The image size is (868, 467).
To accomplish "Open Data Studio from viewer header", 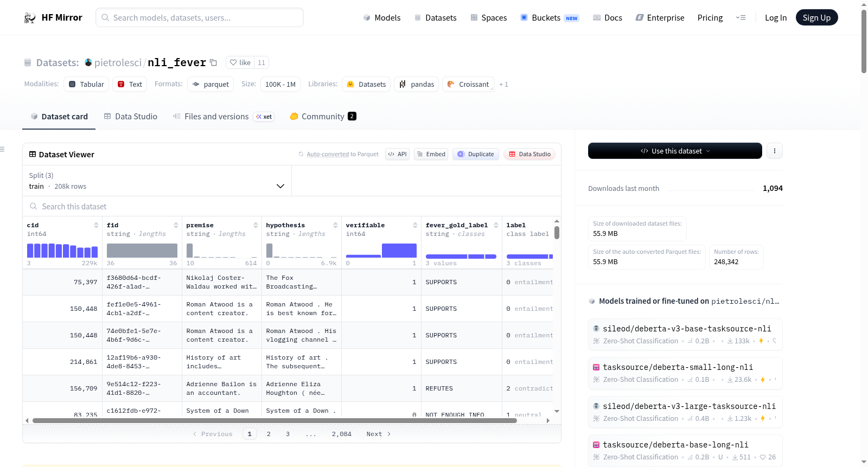I will coord(529,154).
